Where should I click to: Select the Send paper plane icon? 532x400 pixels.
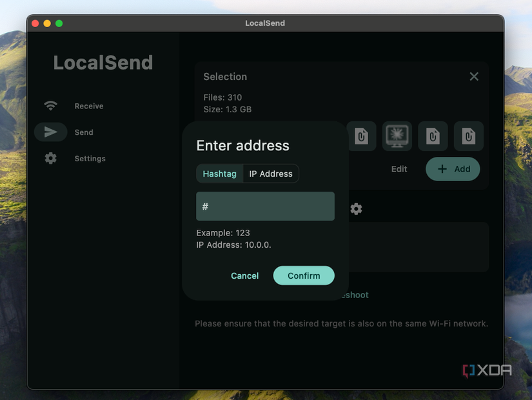tap(51, 132)
